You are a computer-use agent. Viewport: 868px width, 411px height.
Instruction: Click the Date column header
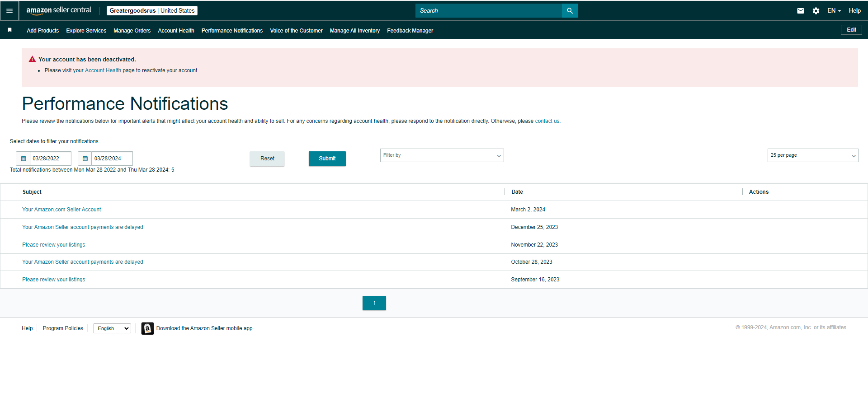[x=517, y=192]
